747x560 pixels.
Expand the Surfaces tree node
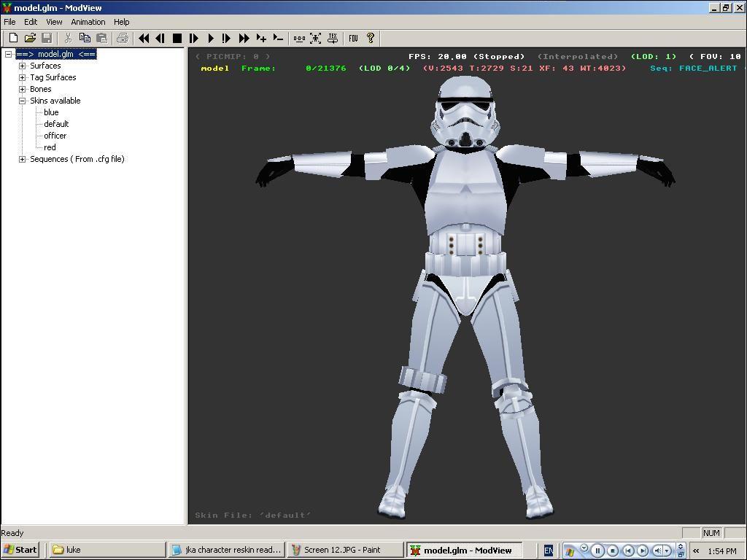click(x=23, y=66)
